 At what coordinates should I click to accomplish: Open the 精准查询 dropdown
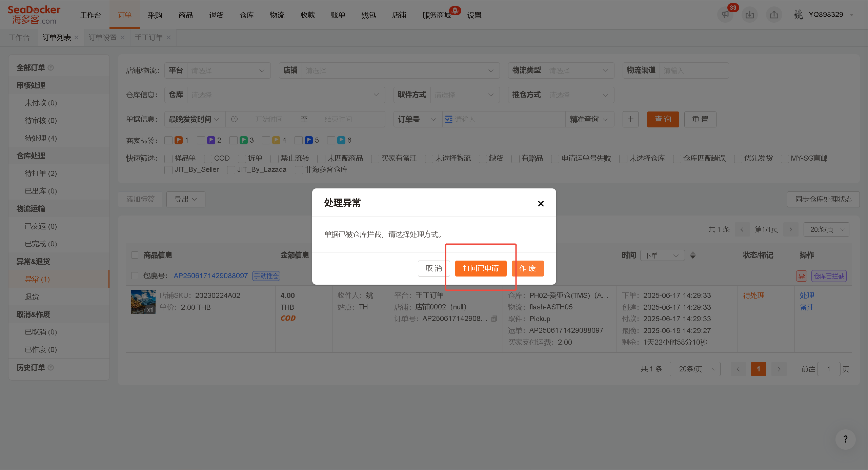[x=590, y=119]
